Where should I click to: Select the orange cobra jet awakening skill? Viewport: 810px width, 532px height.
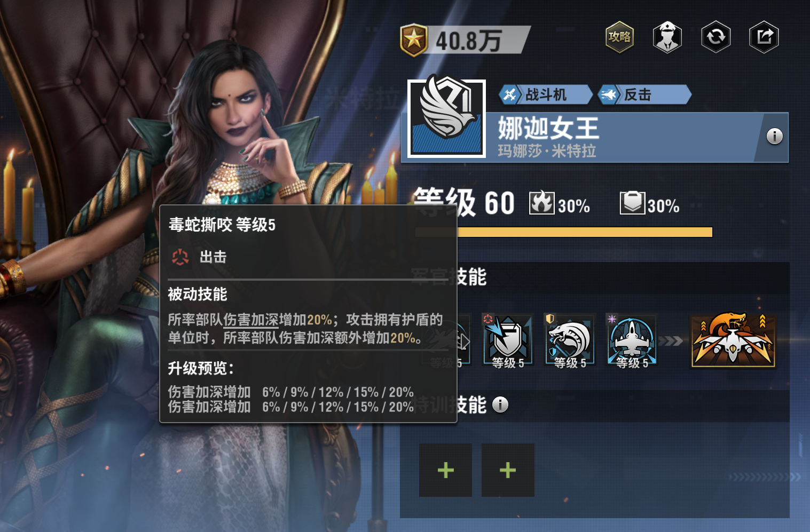pyautogui.click(x=733, y=340)
